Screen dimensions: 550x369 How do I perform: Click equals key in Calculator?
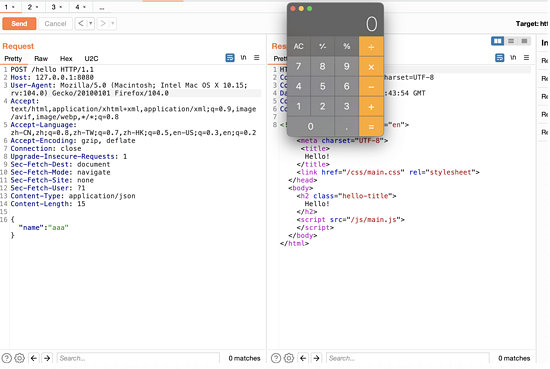point(371,127)
